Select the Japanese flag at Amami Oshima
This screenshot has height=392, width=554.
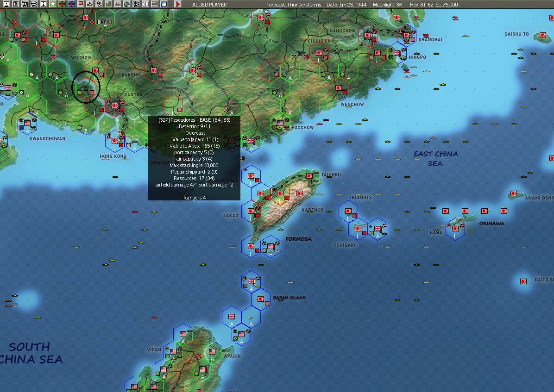(513, 193)
